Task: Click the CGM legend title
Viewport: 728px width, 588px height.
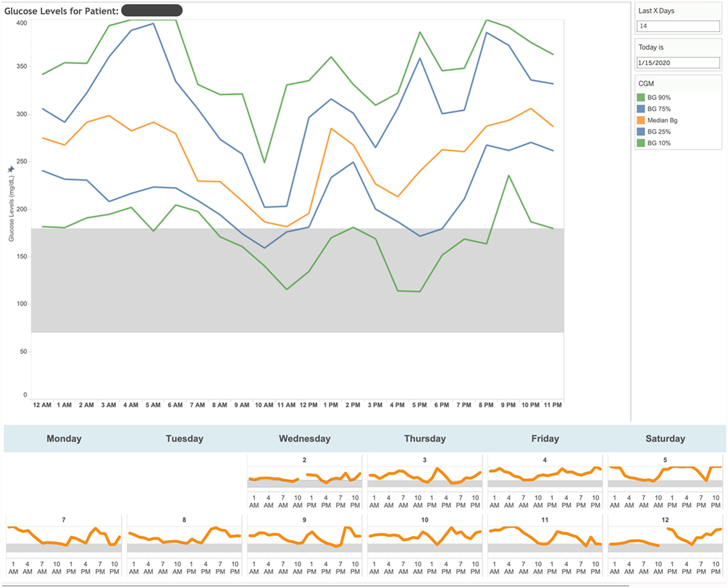Action: coord(646,84)
